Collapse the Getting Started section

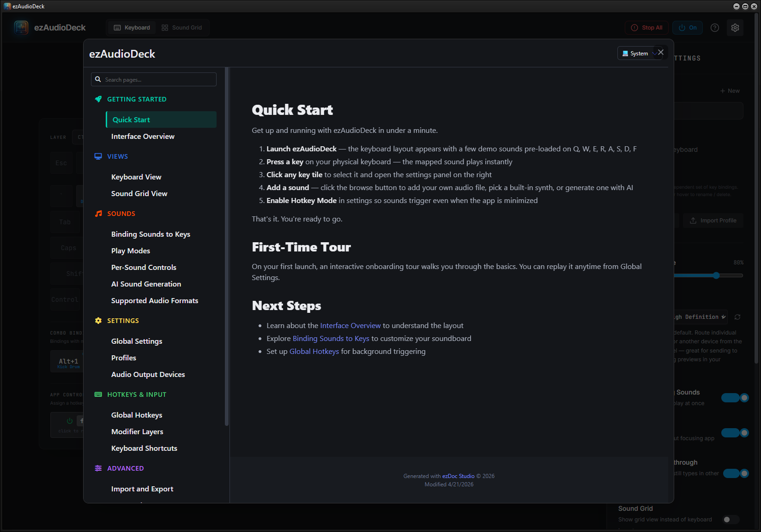click(x=137, y=99)
